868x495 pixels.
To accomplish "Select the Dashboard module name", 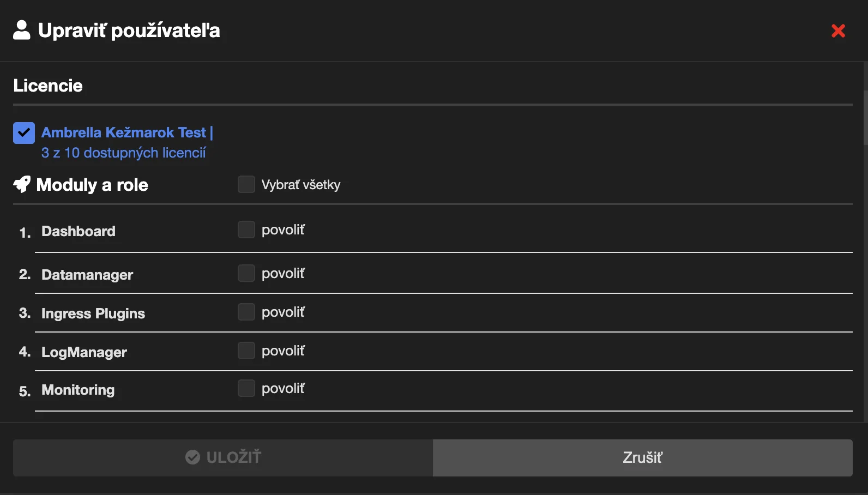I will click(x=79, y=231).
